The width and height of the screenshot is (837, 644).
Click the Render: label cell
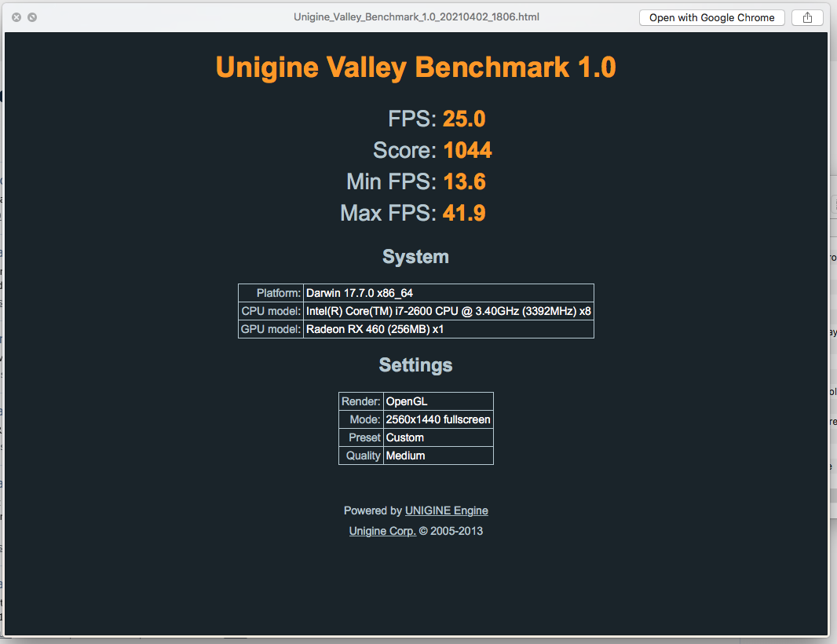click(x=361, y=401)
